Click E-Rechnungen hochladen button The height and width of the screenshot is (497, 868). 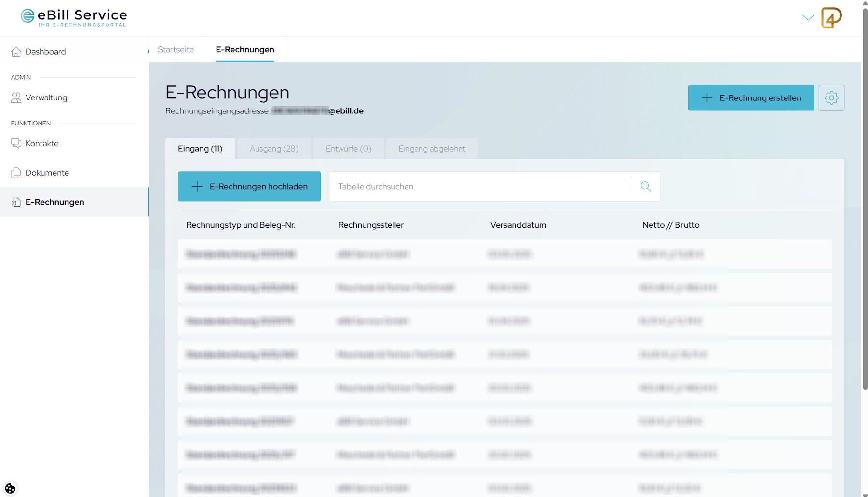pos(249,186)
